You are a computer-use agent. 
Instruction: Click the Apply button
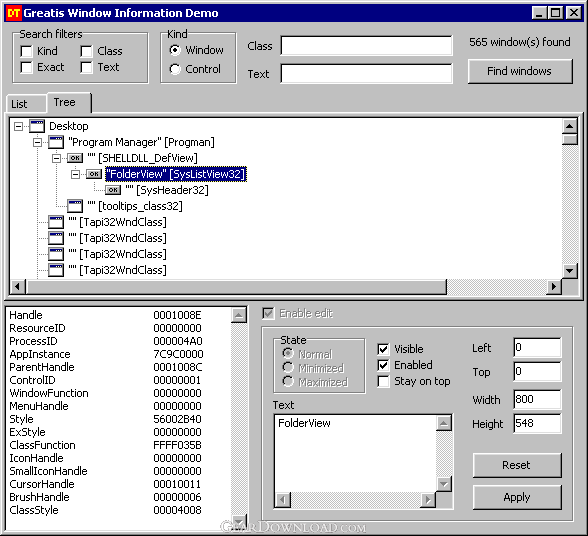(x=517, y=497)
